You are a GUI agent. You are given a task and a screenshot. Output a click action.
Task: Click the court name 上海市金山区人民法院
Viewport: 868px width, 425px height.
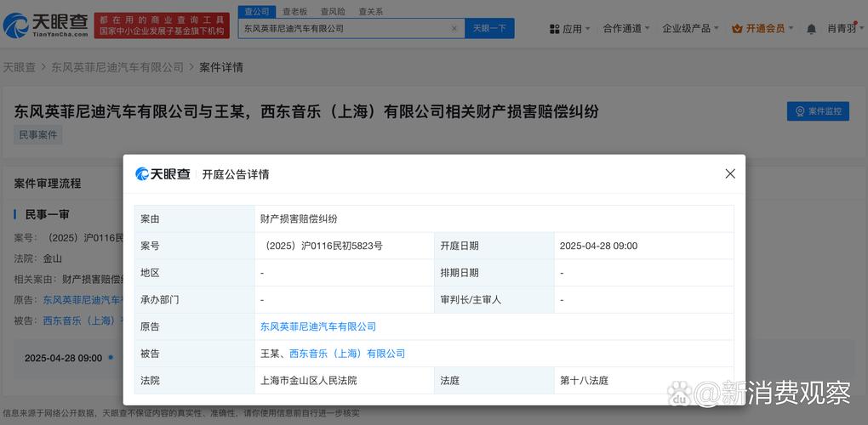click(309, 381)
